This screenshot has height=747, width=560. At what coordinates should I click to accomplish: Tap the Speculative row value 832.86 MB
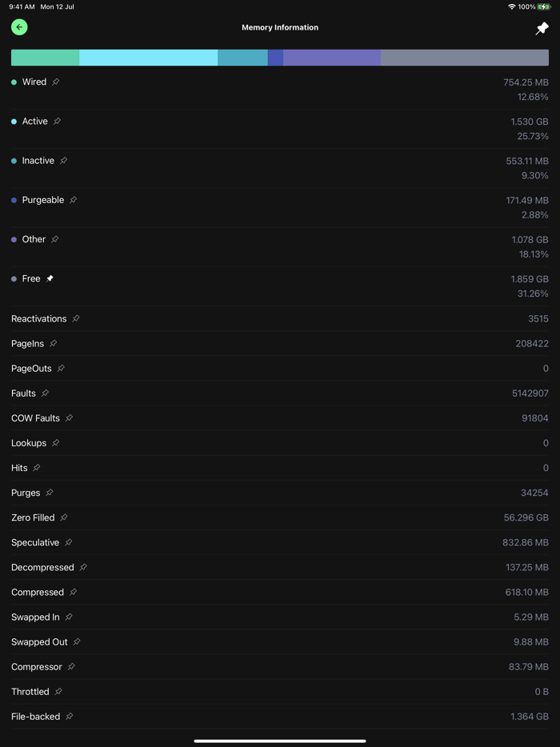click(525, 542)
